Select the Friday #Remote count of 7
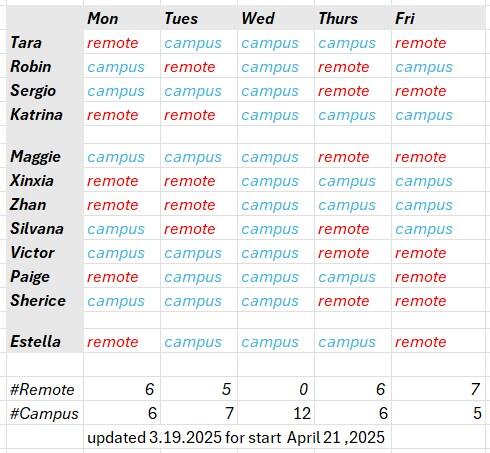 439,389
